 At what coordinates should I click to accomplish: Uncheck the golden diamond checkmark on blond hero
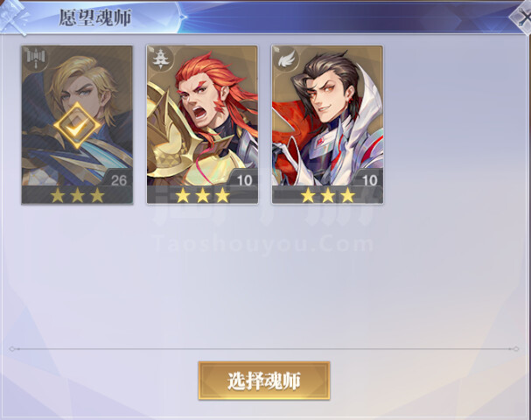point(77,126)
